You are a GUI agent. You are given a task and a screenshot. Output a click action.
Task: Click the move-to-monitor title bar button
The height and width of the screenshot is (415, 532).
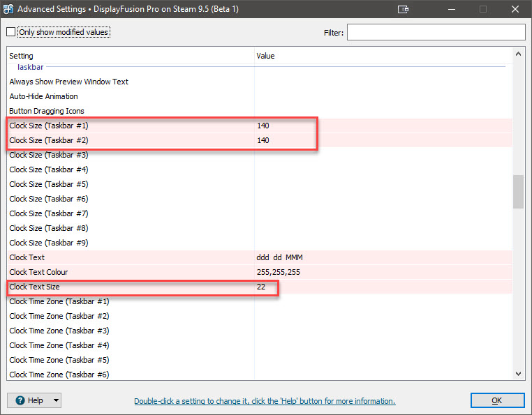coord(403,10)
